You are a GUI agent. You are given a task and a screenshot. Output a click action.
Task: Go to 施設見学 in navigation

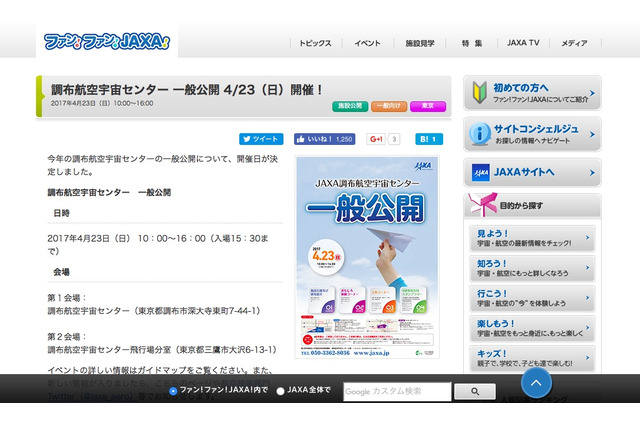(x=420, y=43)
